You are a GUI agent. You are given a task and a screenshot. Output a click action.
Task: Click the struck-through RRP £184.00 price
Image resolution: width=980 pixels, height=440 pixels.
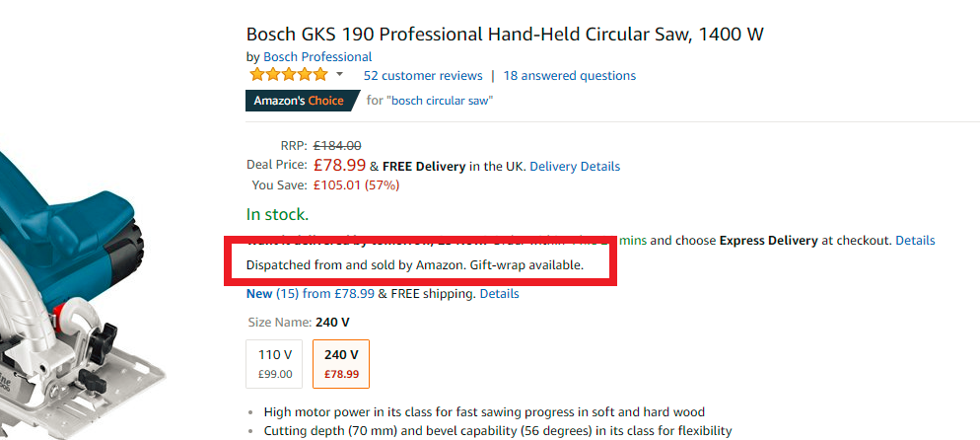tap(337, 145)
